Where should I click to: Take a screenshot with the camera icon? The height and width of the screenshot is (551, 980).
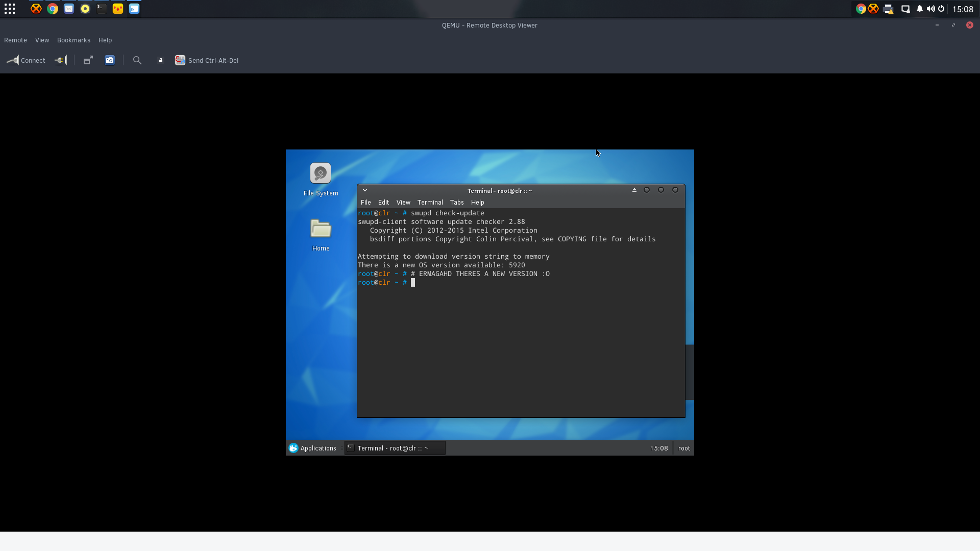coord(110,60)
